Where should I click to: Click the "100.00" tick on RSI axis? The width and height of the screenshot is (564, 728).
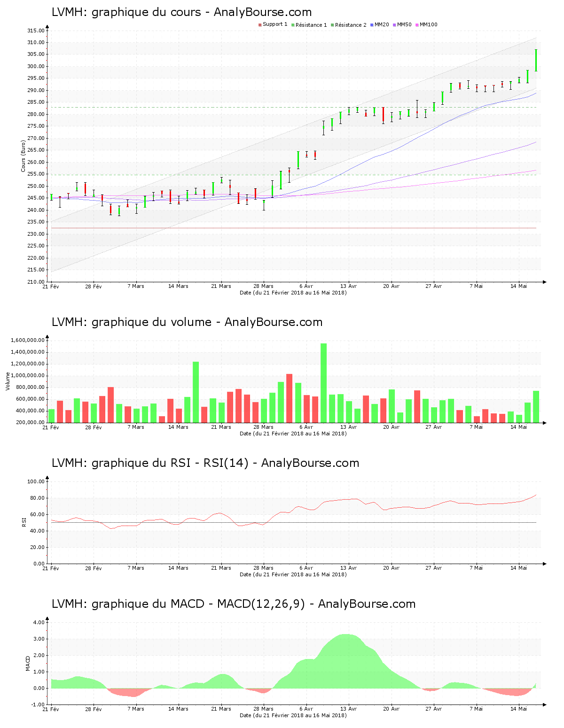(x=36, y=481)
